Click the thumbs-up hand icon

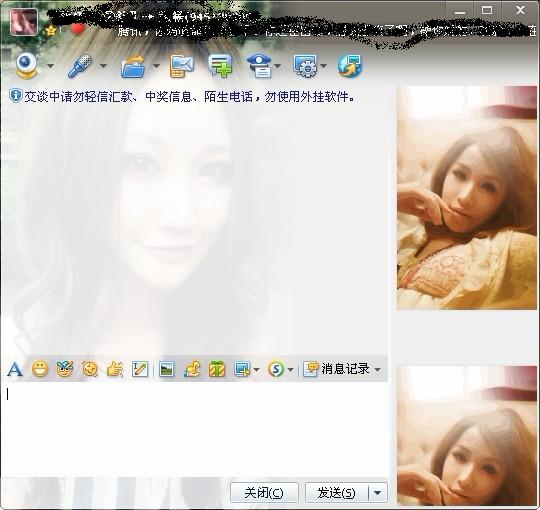point(115,369)
